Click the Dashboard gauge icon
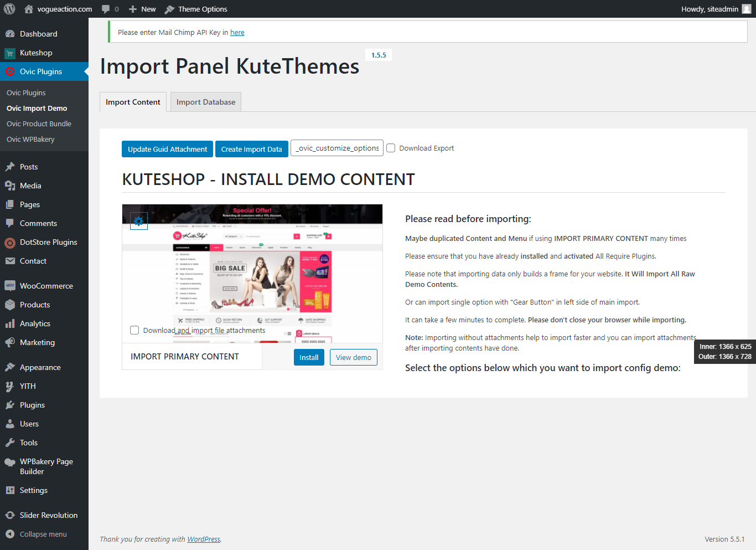This screenshot has height=550, width=756. click(x=10, y=34)
